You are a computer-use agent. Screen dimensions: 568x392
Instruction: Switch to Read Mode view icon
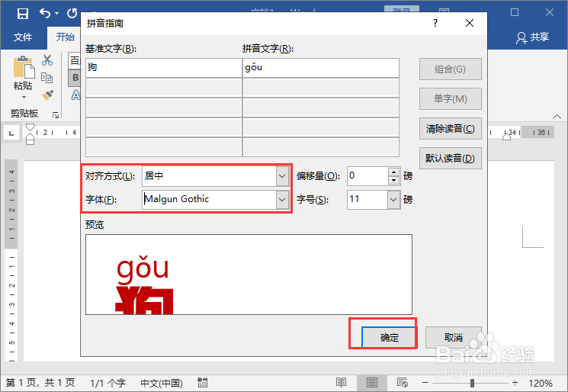click(x=341, y=383)
